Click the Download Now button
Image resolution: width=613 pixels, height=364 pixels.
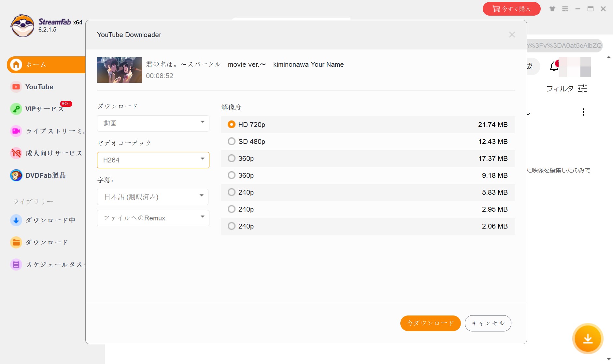point(430,323)
